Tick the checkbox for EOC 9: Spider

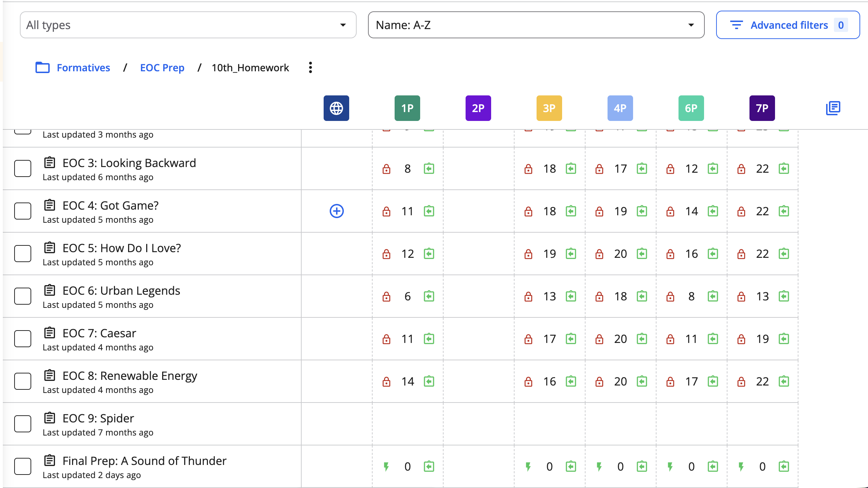[23, 424]
